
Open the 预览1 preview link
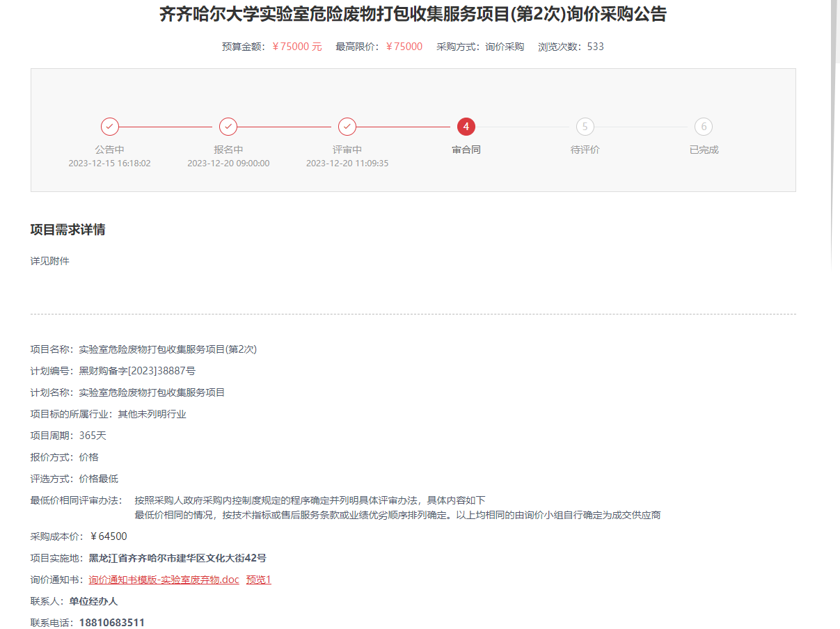click(x=258, y=580)
